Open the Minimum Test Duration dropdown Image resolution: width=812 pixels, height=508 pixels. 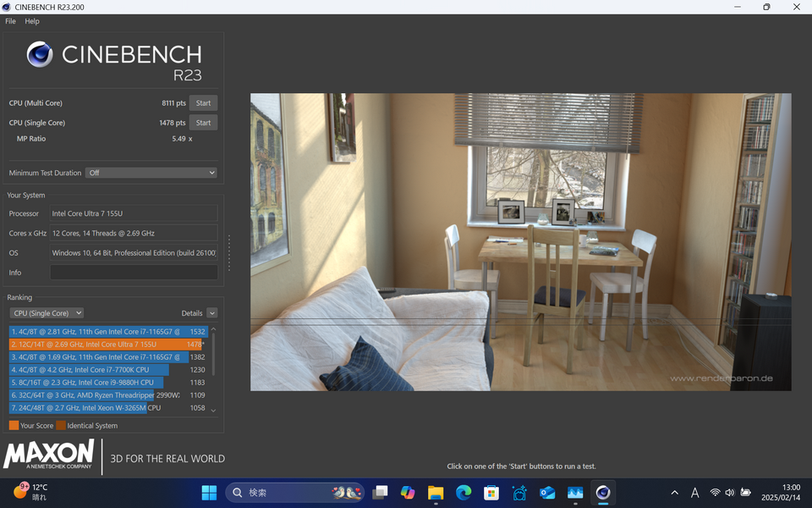tap(151, 173)
